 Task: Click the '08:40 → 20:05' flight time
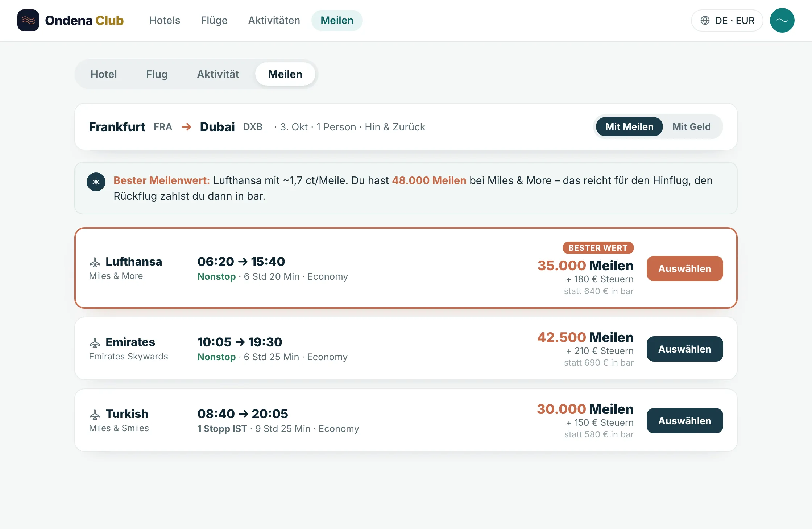(243, 414)
